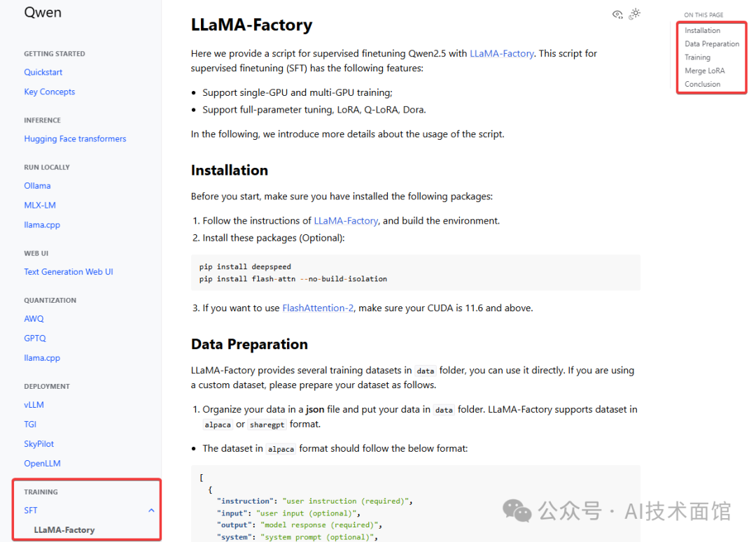Click the Installation section heading
The image size is (756, 542).
pyautogui.click(x=230, y=170)
